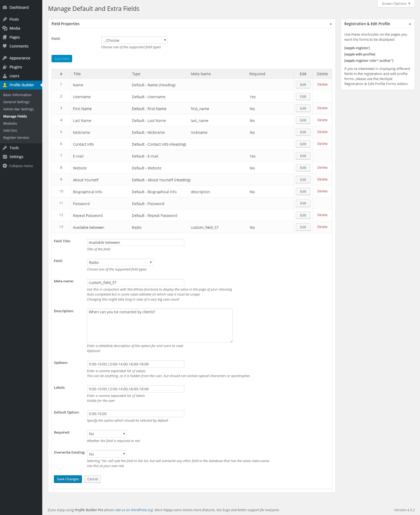
Task: Select Manage Fields submenu item
Action: (x=15, y=116)
